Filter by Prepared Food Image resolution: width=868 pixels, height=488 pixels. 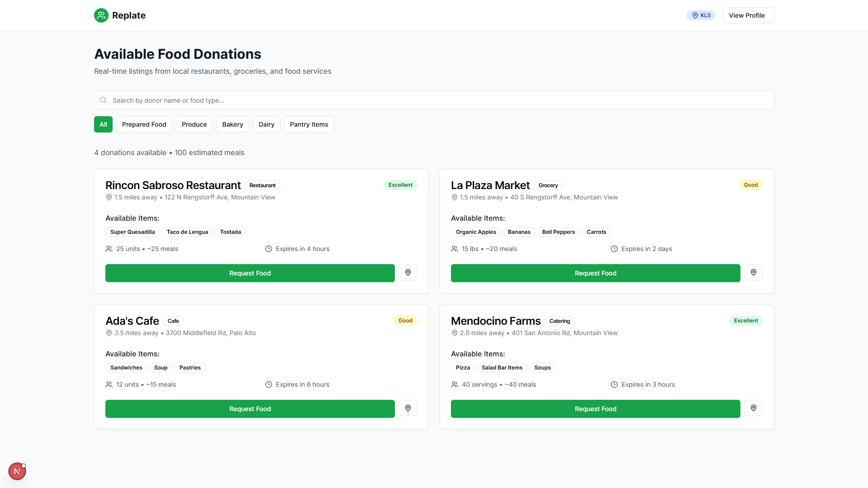(144, 124)
